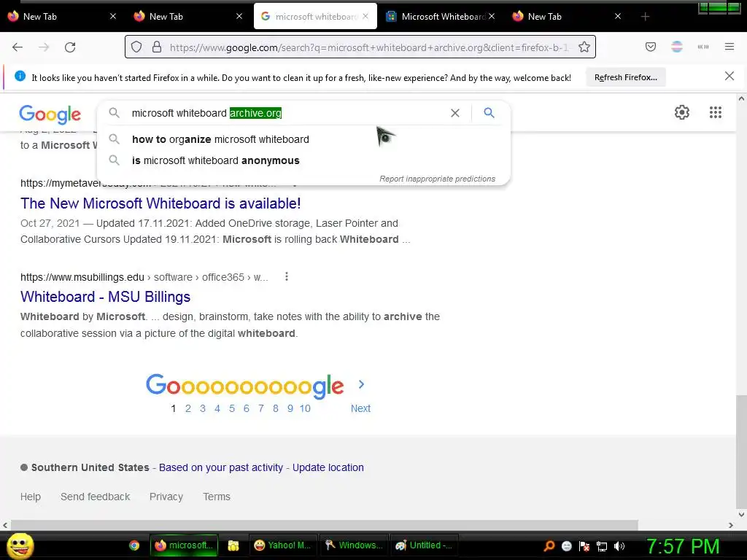Click the vertical scrollbar thumb
The image size is (747, 560).
(x=741, y=451)
